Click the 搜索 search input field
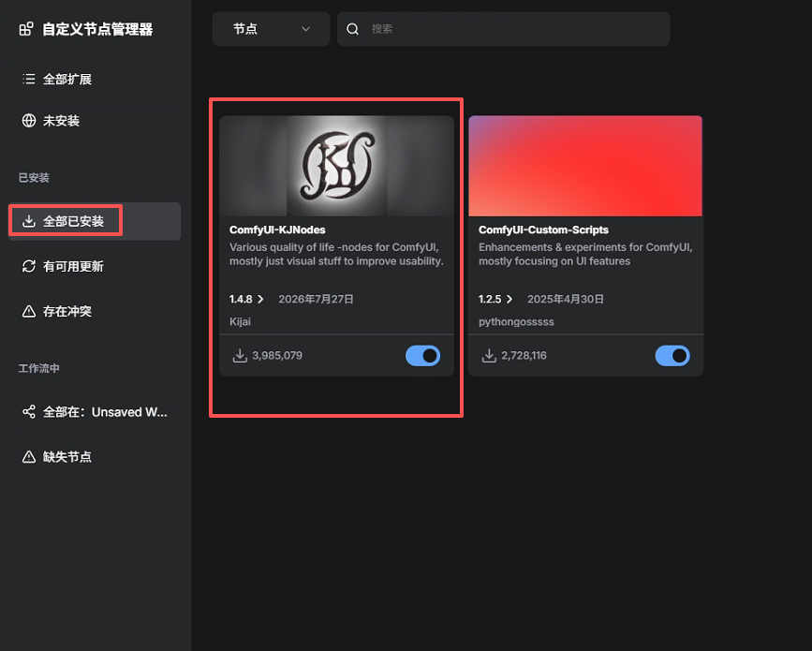The height and width of the screenshot is (651, 812). pyautogui.click(x=503, y=29)
